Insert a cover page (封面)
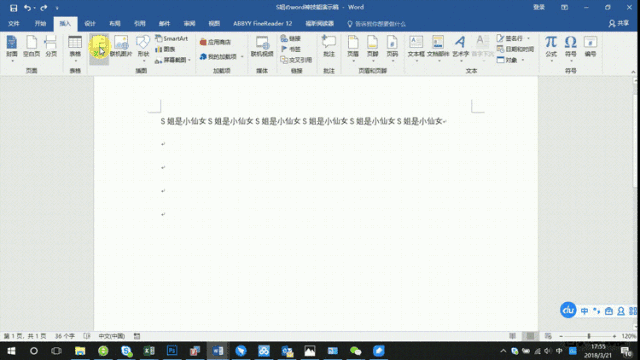 click(x=12, y=48)
